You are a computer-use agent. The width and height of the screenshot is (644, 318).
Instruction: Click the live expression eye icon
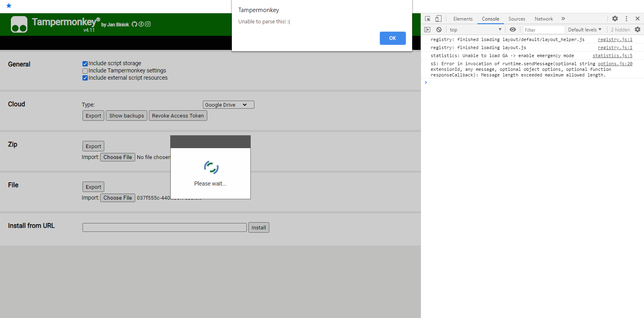tap(513, 29)
